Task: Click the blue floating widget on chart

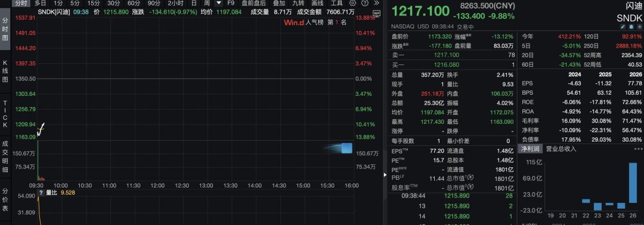Action: [x=346, y=148]
